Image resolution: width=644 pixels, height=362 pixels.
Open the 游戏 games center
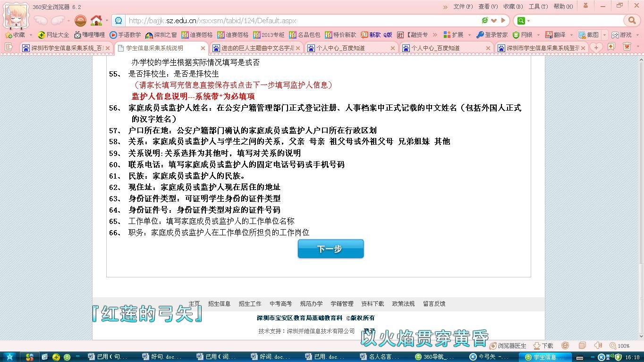coord(622,34)
